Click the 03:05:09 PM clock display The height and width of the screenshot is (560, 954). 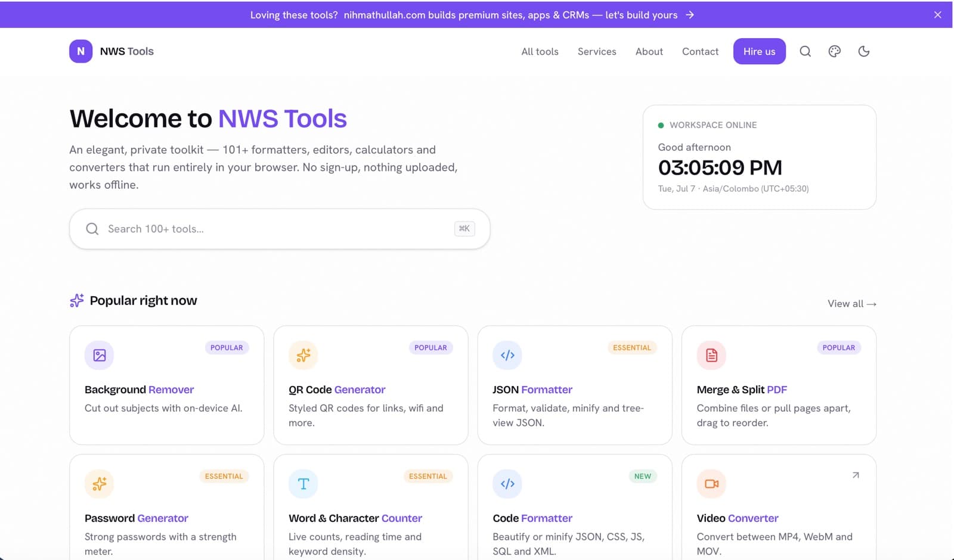pyautogui.click(x=720, y=167)
